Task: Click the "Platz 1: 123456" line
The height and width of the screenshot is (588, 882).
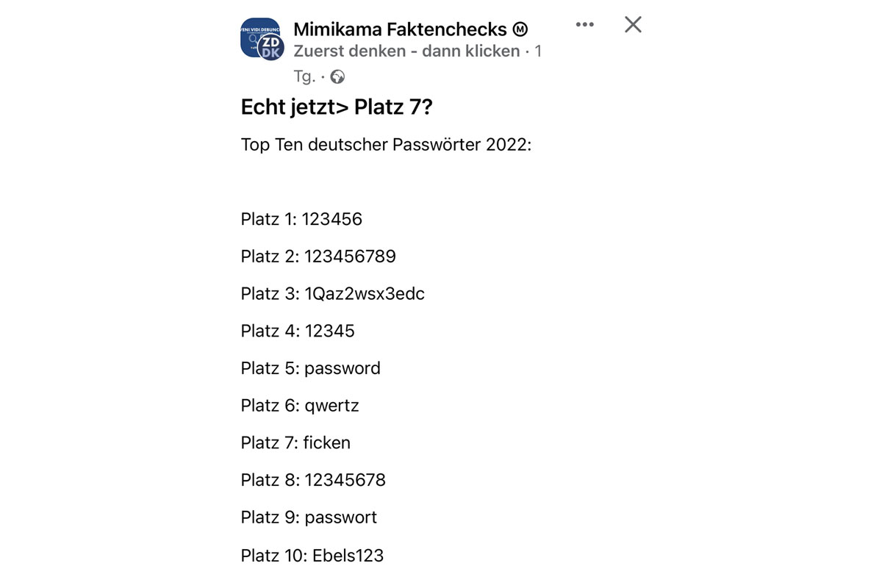Action: point(301,219)
